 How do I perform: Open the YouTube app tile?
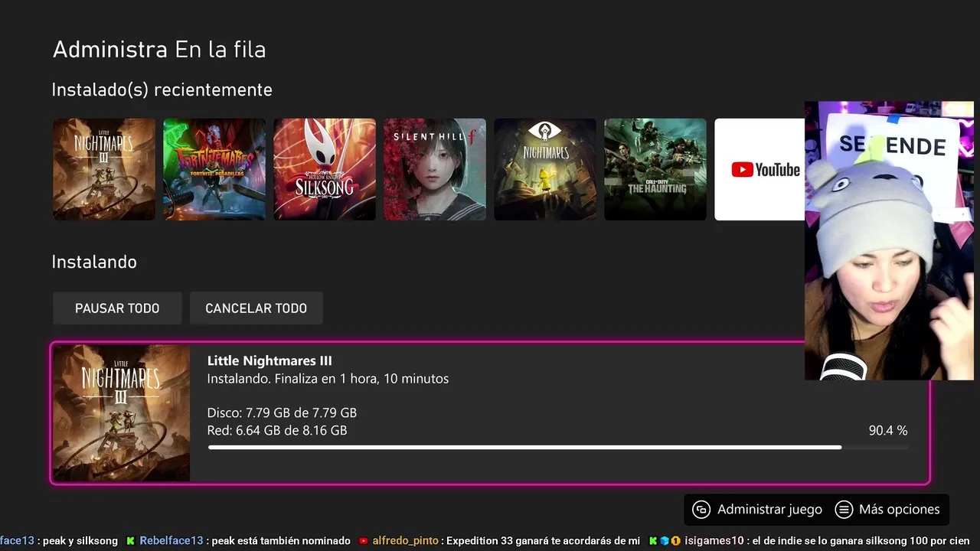pos(759,169)
